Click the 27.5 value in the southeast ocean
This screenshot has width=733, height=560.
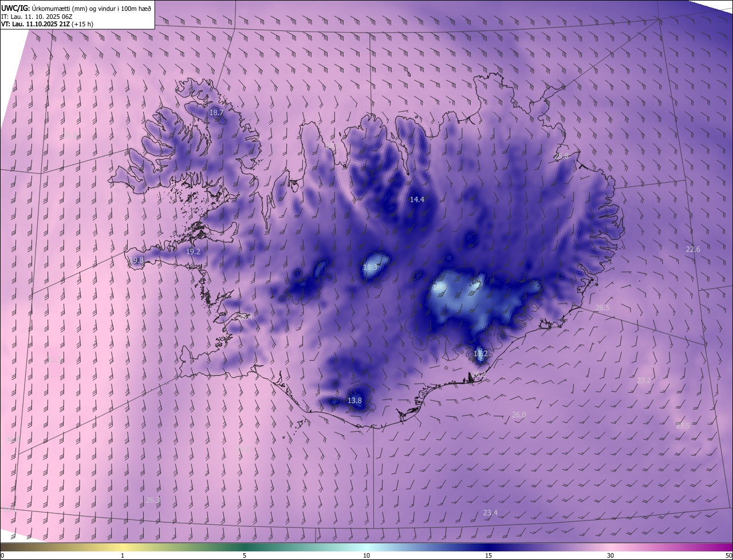683,425
